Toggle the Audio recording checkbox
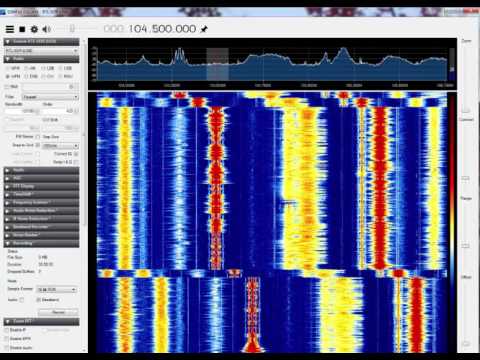480x360 pixels. pos(22,300)
